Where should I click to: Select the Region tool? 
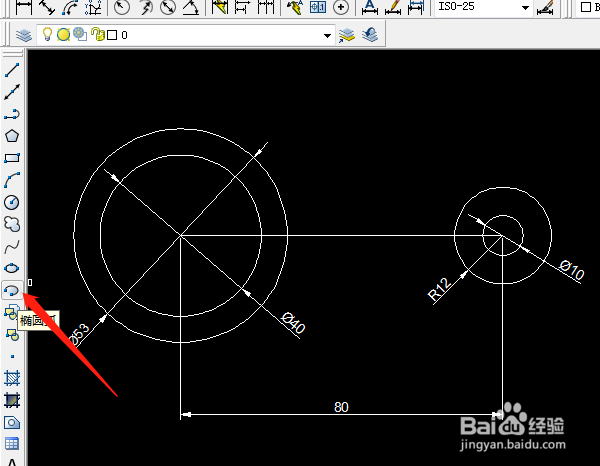pos(12,423)
